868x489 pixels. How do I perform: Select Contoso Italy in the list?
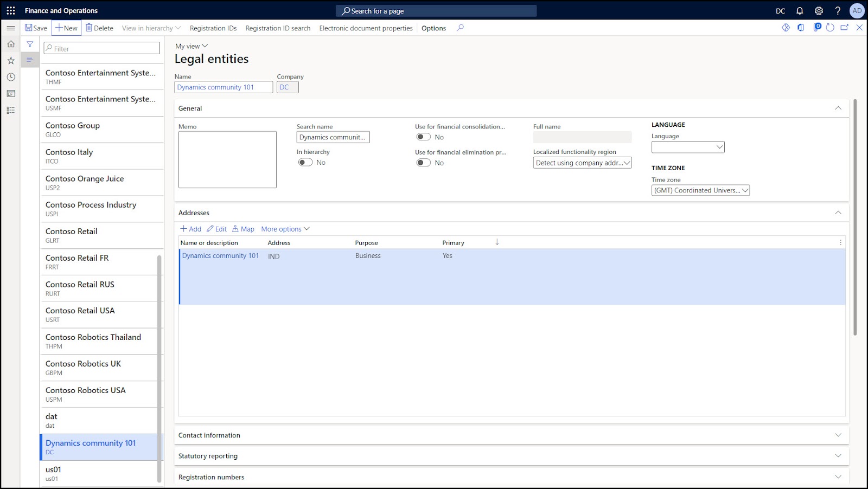tap(101, 156)
